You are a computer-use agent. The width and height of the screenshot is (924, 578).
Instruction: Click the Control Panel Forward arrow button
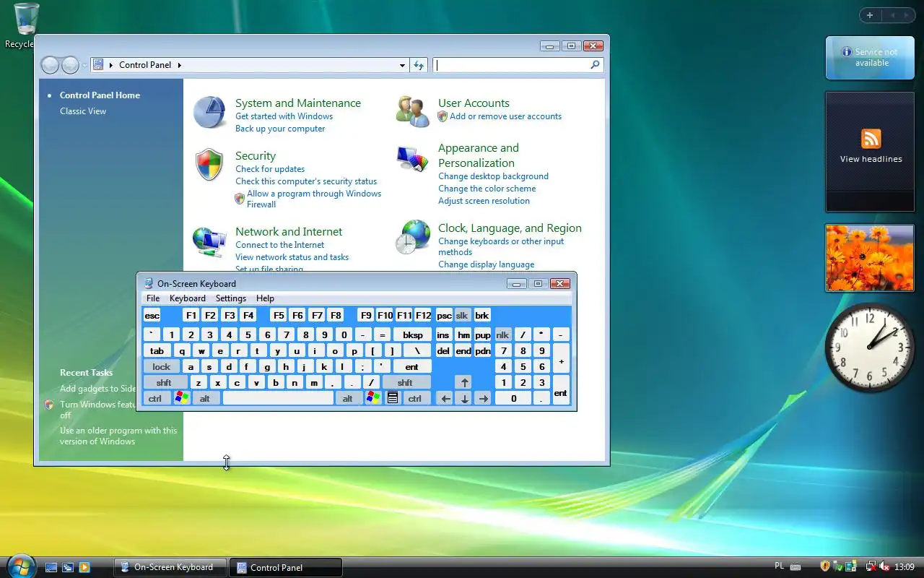(x=70, y=65)
